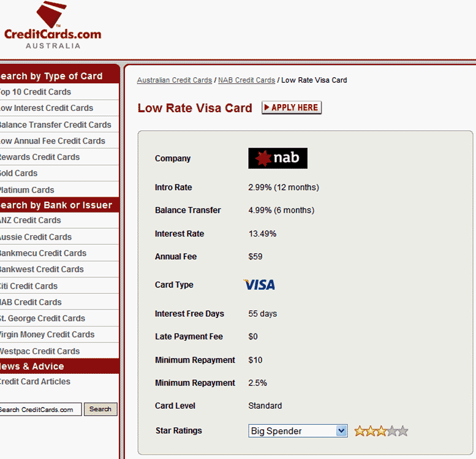Click the Interest Free Days label
This screenshot has width=476, height=459.
click(189, 314)
